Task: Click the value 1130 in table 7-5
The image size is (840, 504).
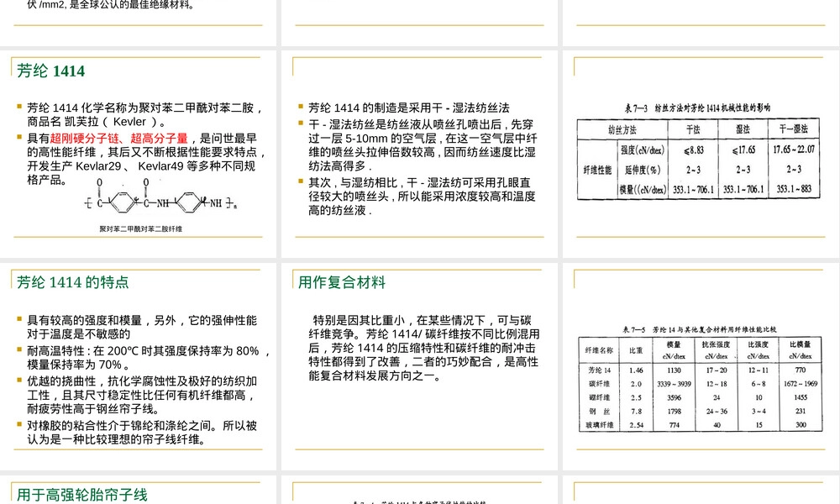Action: point(674,370)
